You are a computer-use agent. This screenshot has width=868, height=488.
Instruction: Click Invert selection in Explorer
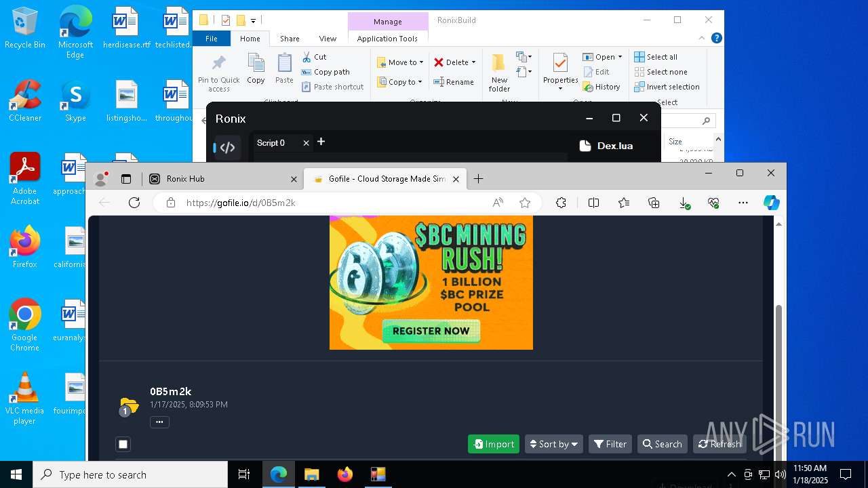coord(667,87)
